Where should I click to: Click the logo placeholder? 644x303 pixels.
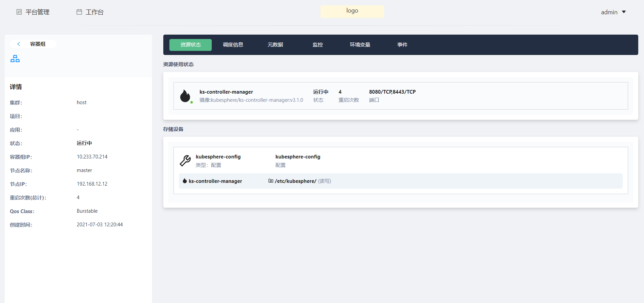(x=352, y=11)
